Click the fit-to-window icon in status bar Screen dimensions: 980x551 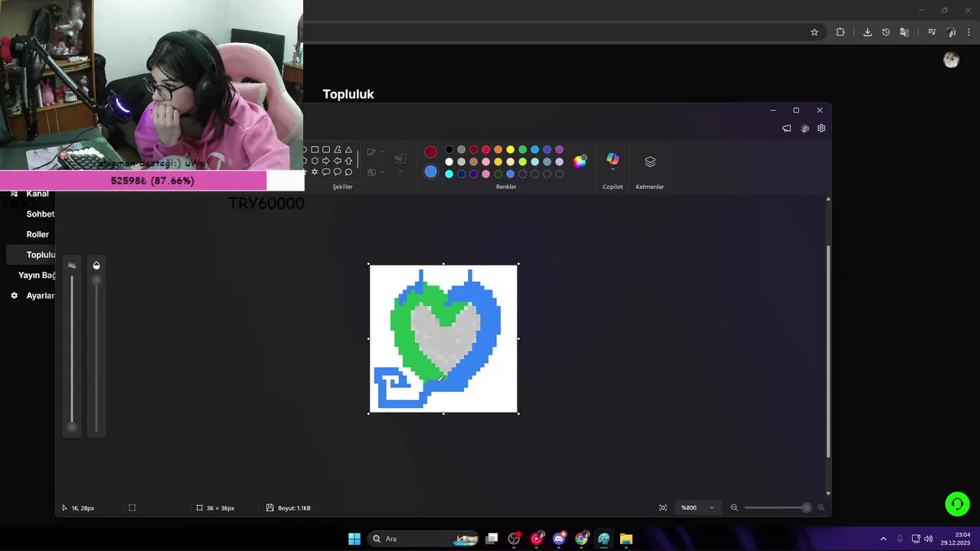(663, 507)
